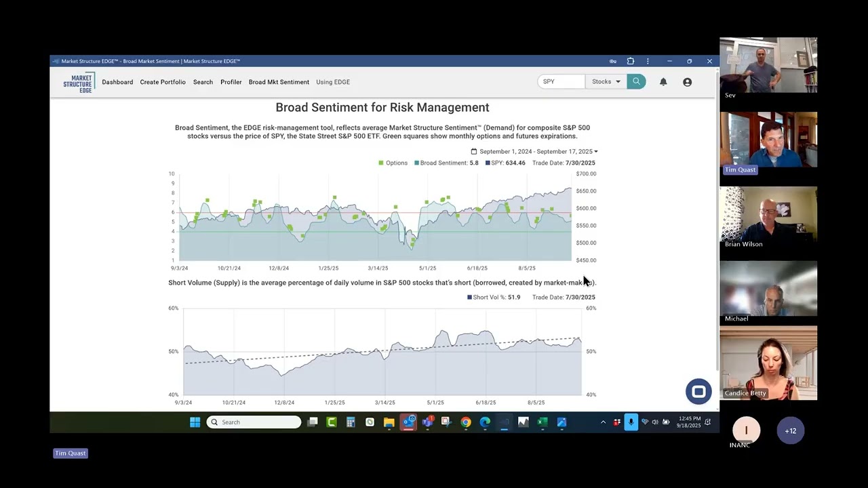Screen dimensions: 868x488
Task: Open the user account profile icon
Action: (687, 82)
